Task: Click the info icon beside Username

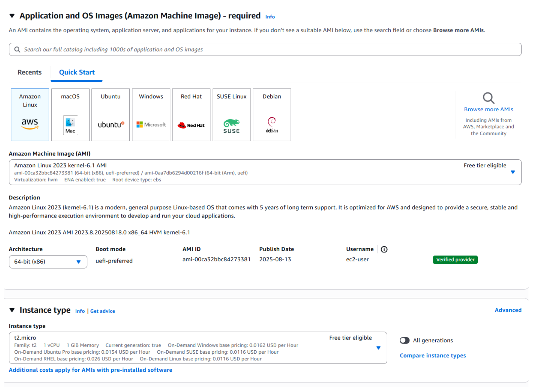Action: point(384,249)
